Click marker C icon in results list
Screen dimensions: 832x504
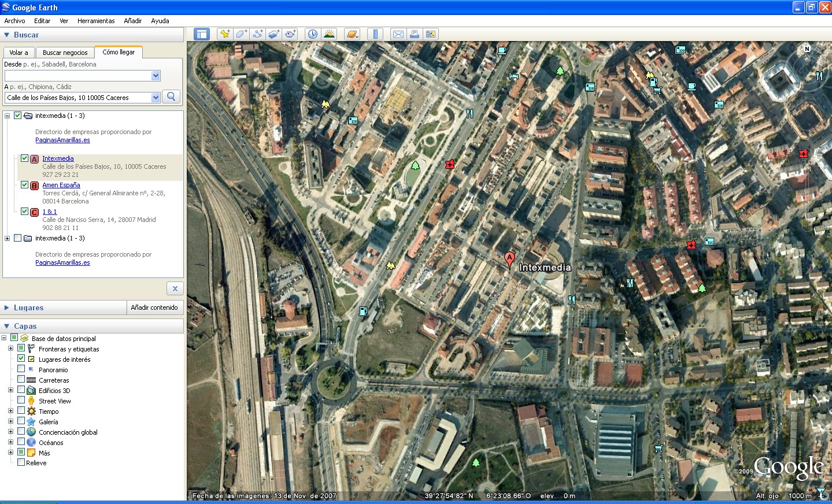(x=34, y=212)
